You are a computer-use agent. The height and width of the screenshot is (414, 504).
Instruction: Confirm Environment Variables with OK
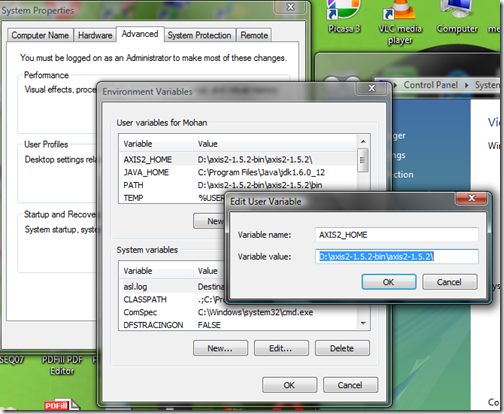tap(289, 385)
